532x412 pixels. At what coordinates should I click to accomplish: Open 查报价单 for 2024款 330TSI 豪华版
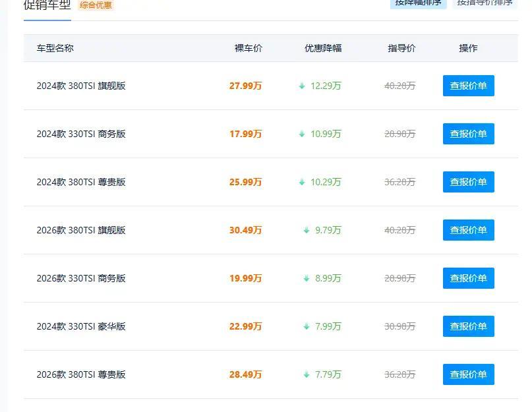468,326
